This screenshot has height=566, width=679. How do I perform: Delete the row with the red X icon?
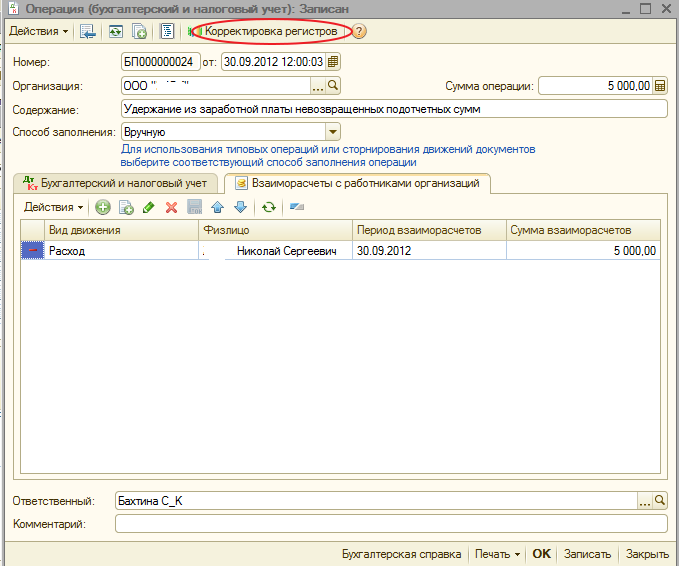click(171, 207)
